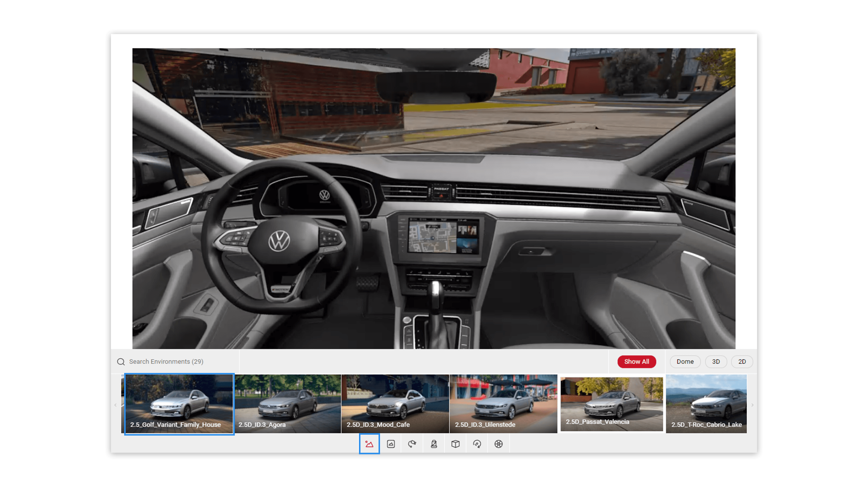Show next environments with right arrow

coord(752,405)
